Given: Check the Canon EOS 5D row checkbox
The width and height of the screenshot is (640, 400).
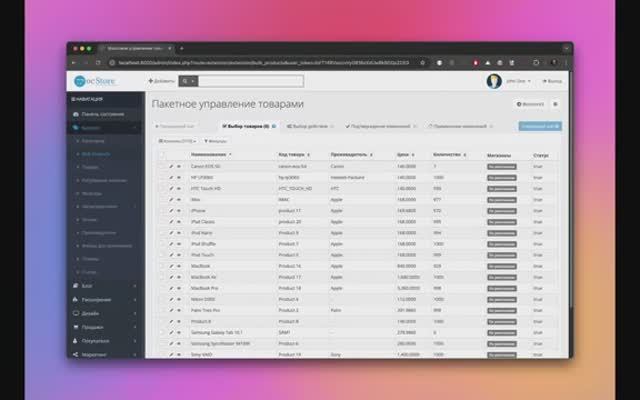Looking at the screenshot, I should pos(162,166).
